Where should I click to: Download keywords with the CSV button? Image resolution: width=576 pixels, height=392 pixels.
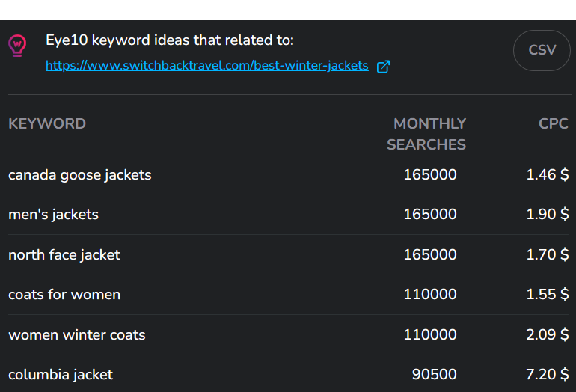[x=542, y=50]
